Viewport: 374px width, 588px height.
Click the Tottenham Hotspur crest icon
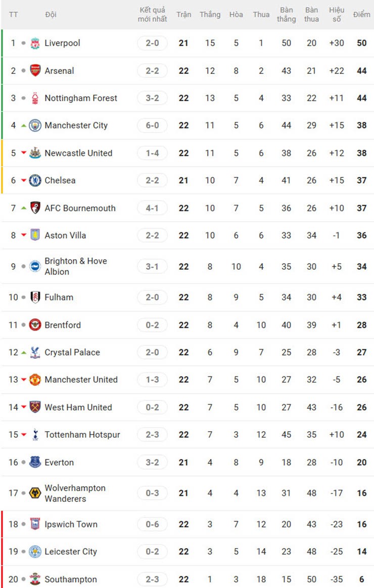[35, 435]
